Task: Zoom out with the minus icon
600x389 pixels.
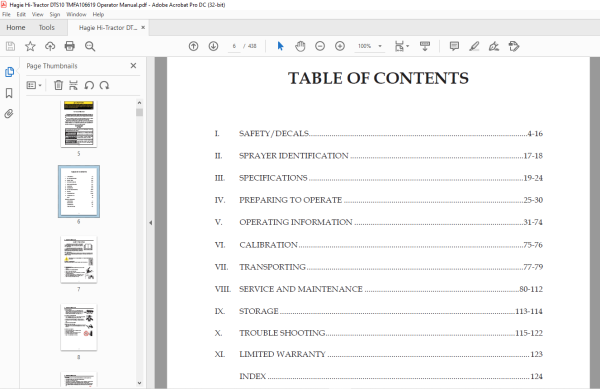Action: pos(320,46)
